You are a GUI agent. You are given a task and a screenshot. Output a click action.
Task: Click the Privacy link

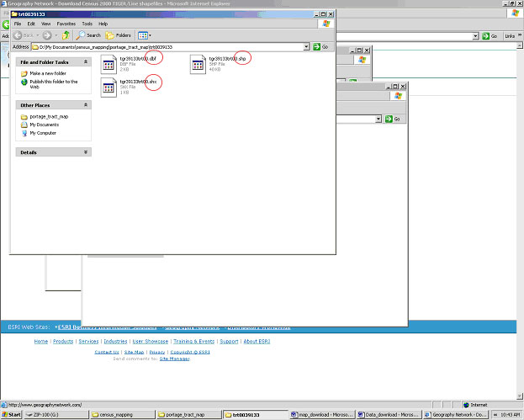(x=157, y=352)
